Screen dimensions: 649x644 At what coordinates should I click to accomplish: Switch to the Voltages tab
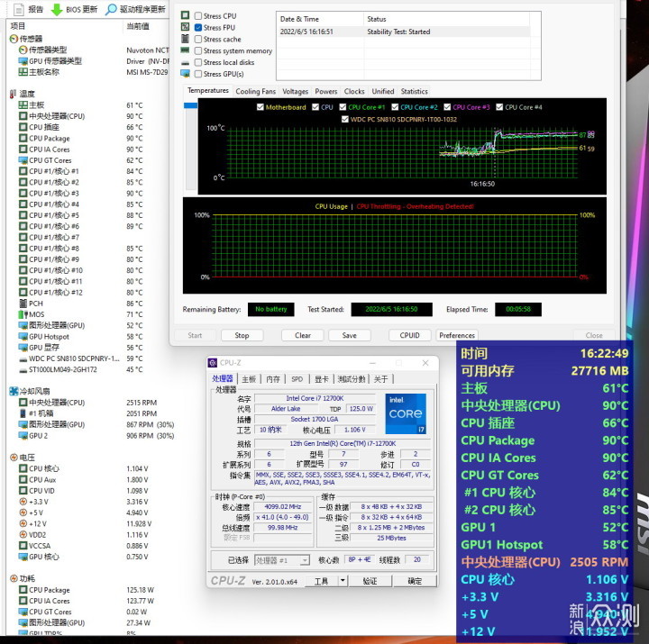[295, 91]
